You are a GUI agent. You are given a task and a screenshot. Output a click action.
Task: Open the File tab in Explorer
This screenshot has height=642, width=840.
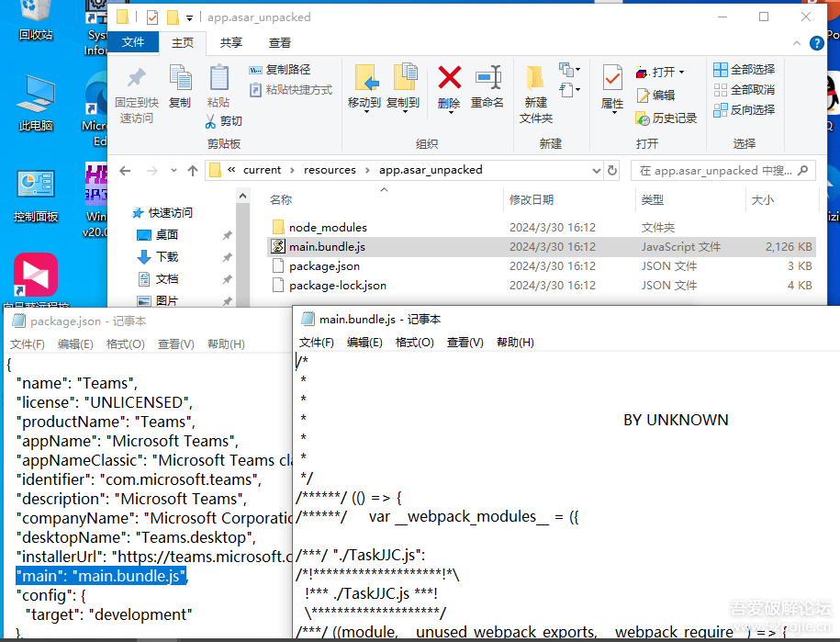(133, 42)
